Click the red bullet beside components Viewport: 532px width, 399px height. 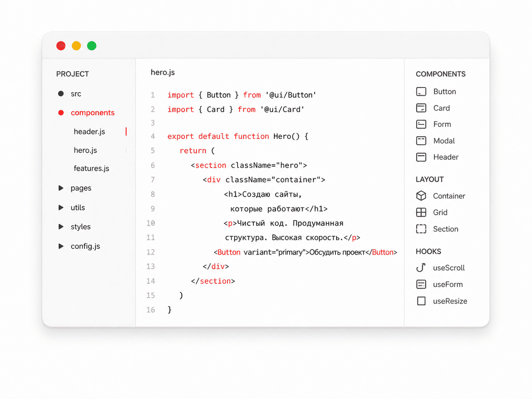[61, 112]
